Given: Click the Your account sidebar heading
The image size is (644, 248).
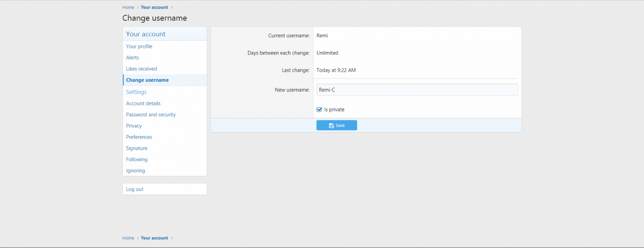Looking at the screenshot, I should click(146, 34).
